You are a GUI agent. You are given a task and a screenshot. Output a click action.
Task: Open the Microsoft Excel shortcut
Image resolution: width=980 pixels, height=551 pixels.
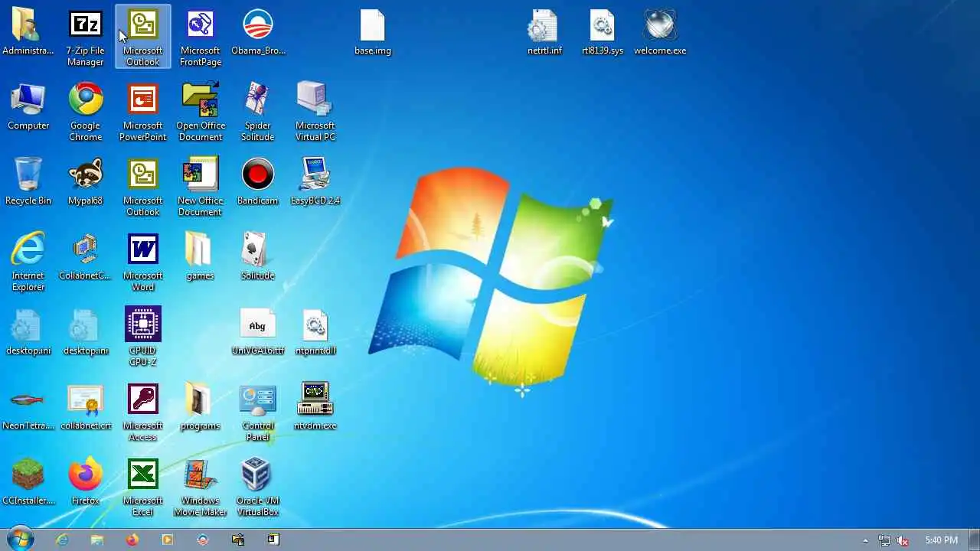coord(143,487)
